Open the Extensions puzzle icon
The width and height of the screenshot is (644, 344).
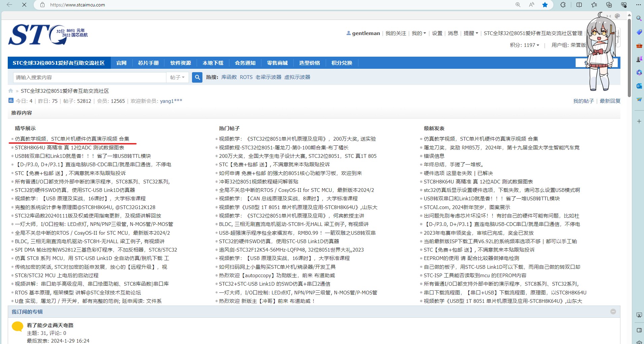pyautogui.click(x=563, y=5)
